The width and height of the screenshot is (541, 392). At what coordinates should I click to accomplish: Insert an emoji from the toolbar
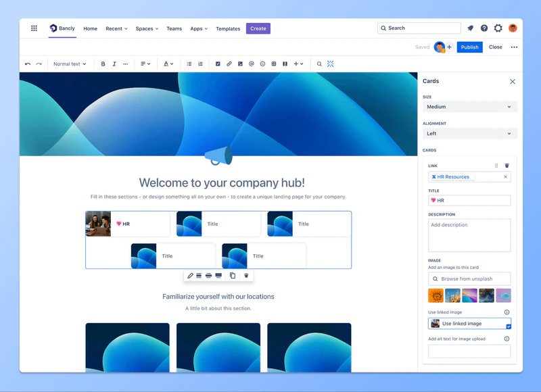pyautogui.click(x=262, y=64)
